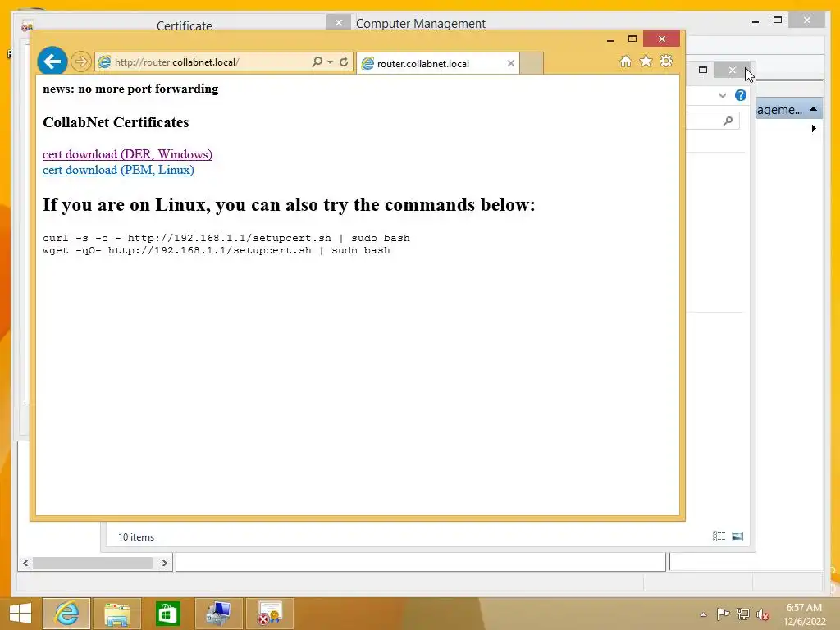This screenshot has height=630, width=840.
Task: Close the Certificate dialog tab
Action: tap(339, 22)
